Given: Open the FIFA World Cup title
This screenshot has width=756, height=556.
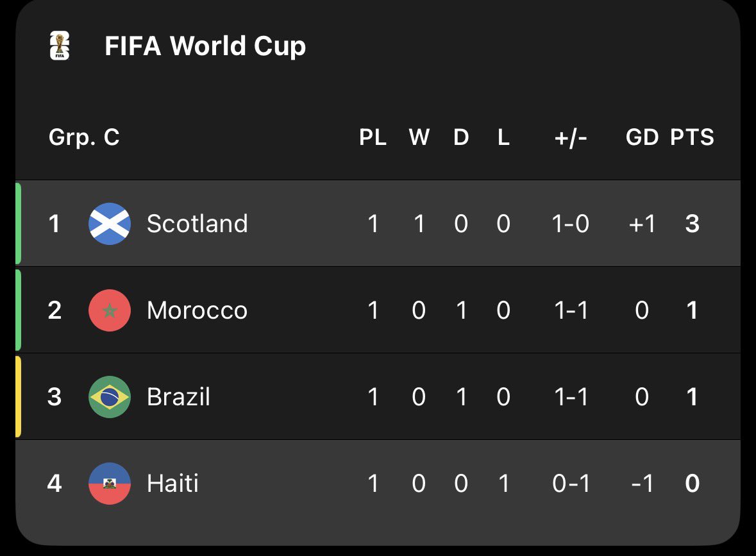Looking at the screenshot, I should [x=205, y=46].
